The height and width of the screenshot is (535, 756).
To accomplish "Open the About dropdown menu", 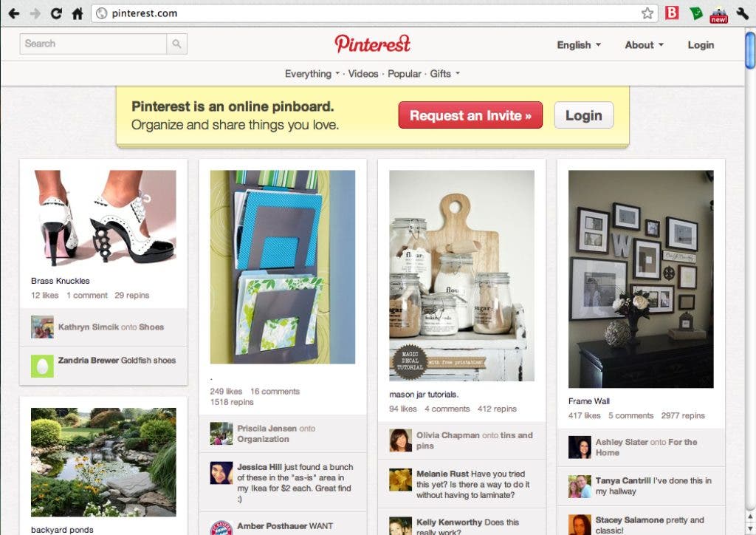I will tap(644, 45).
